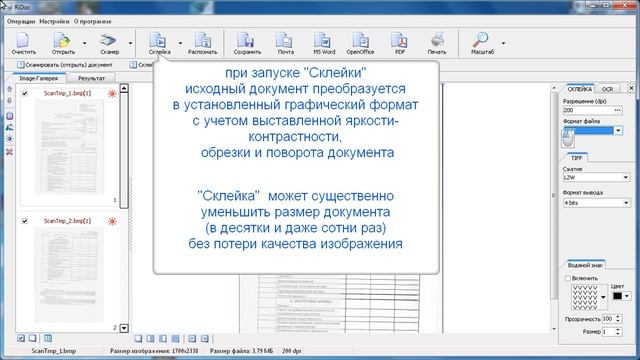640x360 pixels.
Task: Click fit-to-window icon below preview
Action: [x=192, y=339]
